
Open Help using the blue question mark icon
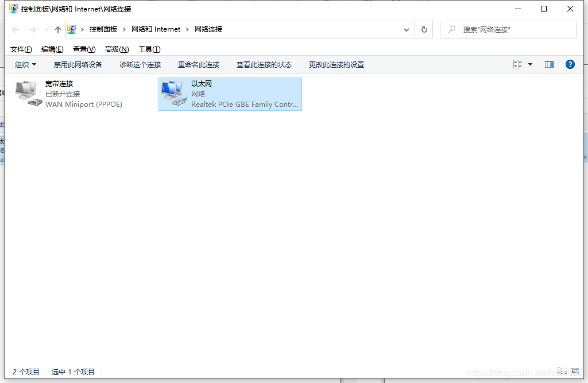[570, 64]
